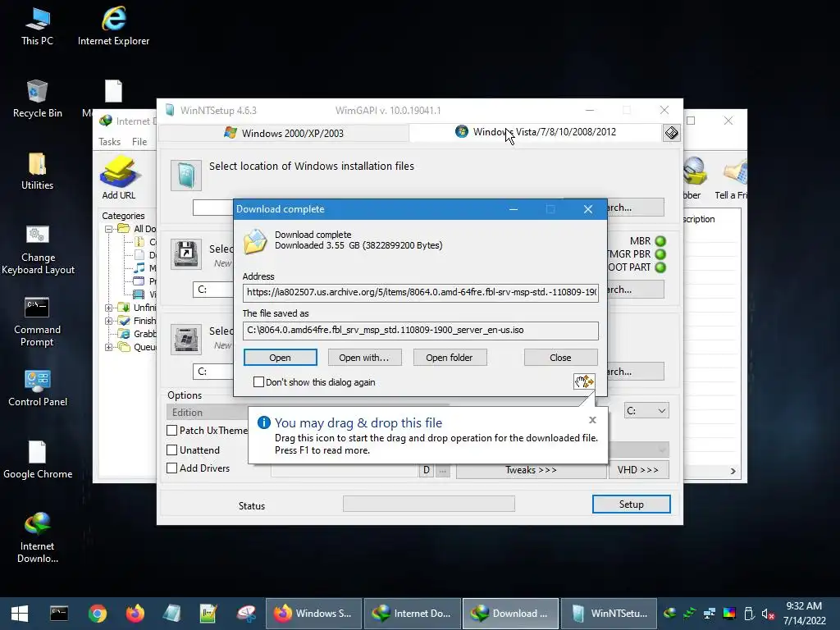Click installation drive icon in WinNTSetup
Screen dimensions: 840x630
tap(186, 339)
